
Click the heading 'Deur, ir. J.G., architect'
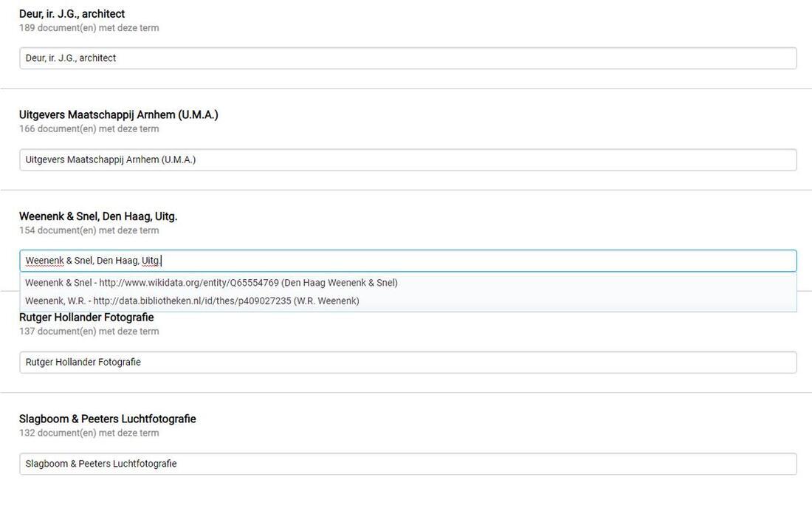click(72, 14)
